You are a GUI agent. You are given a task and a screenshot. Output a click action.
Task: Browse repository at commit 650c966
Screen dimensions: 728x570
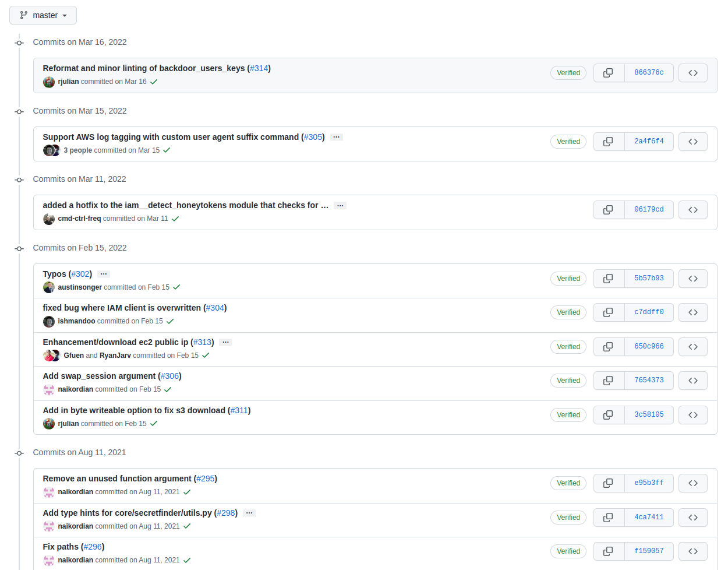(x=693, y=347)
